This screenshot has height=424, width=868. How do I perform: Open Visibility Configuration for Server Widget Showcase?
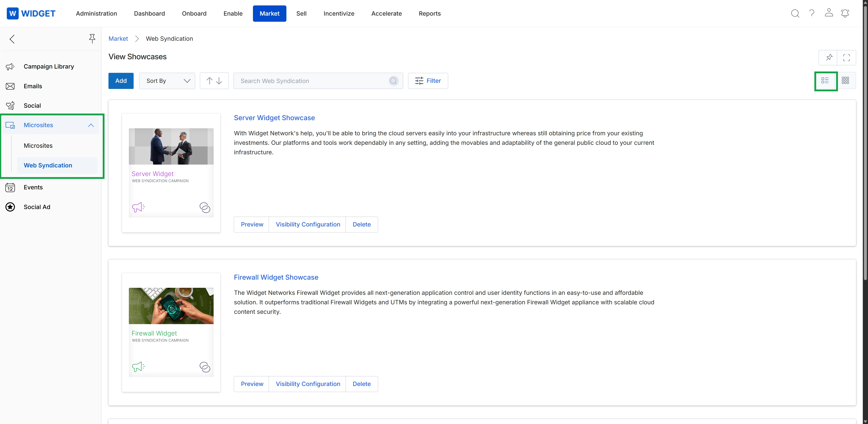click(308, 225)
